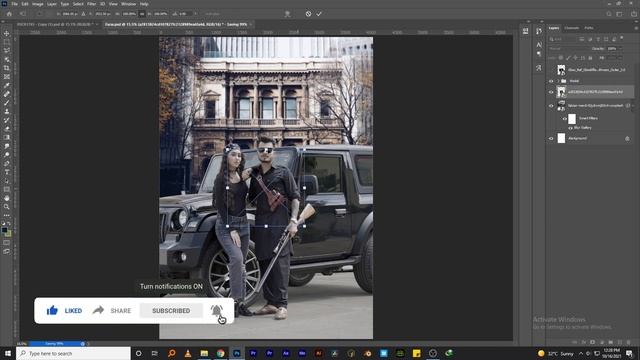Select the Hand tool

[x=7, y=198]
